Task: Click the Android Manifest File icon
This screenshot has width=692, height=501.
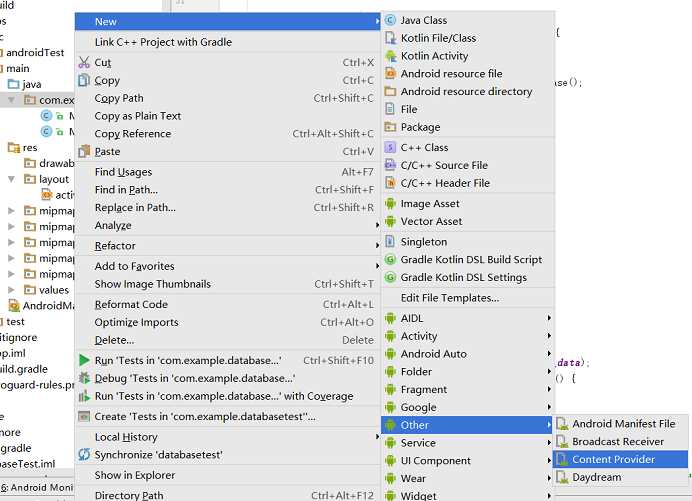Action: 562,424
